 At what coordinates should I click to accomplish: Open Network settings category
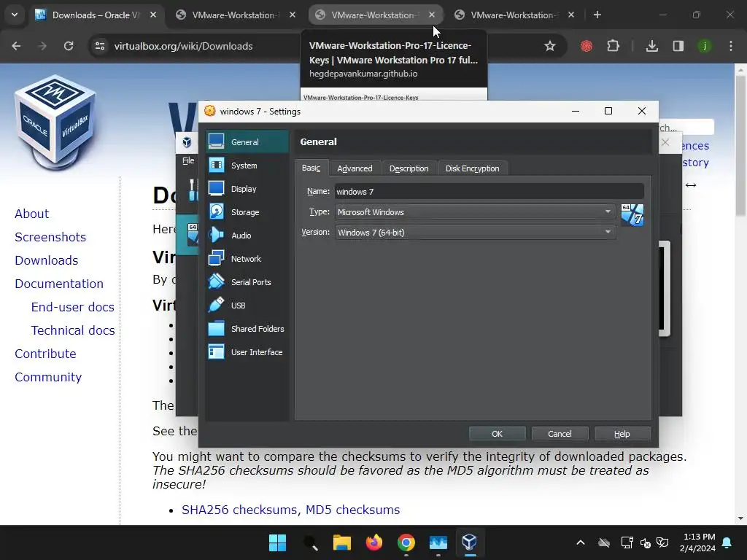coord(247,259)
